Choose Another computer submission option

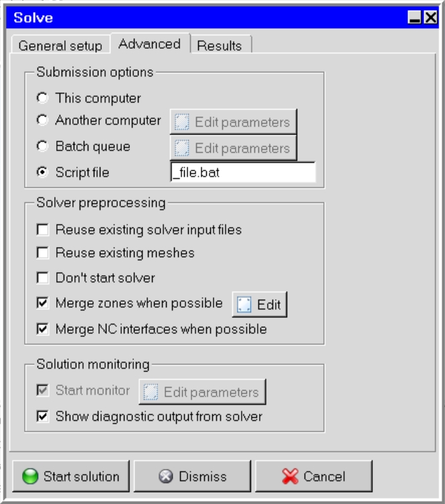tap(43, 120)
